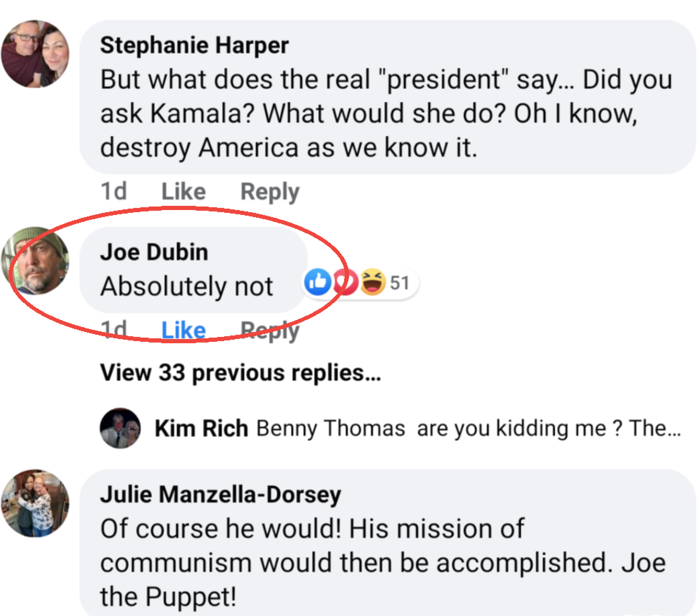Screen dimensions: 698x616
Task: Like Stephanie Harper's comment
Action: point(184,191)
